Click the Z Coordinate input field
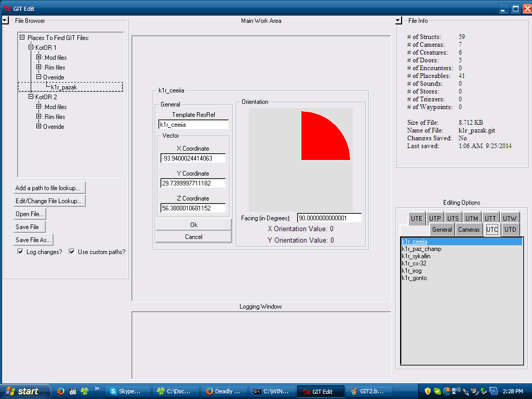This screenshot has width=532, height=399. click(193, 208)
